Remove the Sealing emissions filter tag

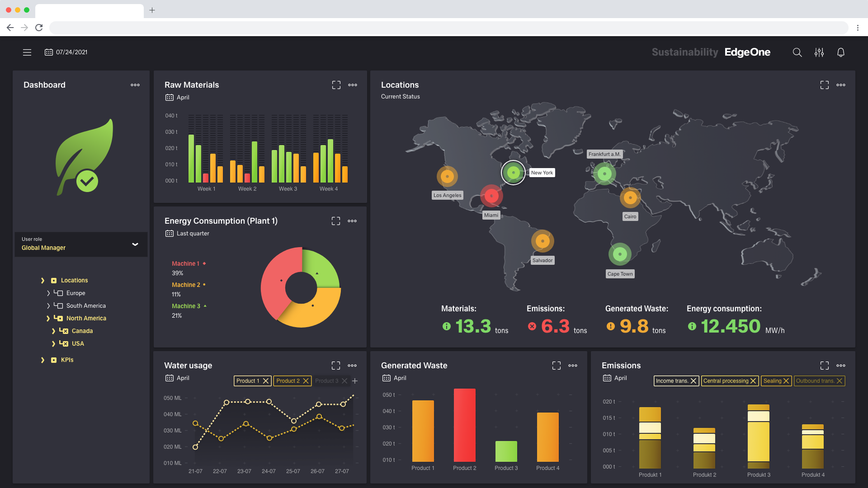tap(786, 381)
